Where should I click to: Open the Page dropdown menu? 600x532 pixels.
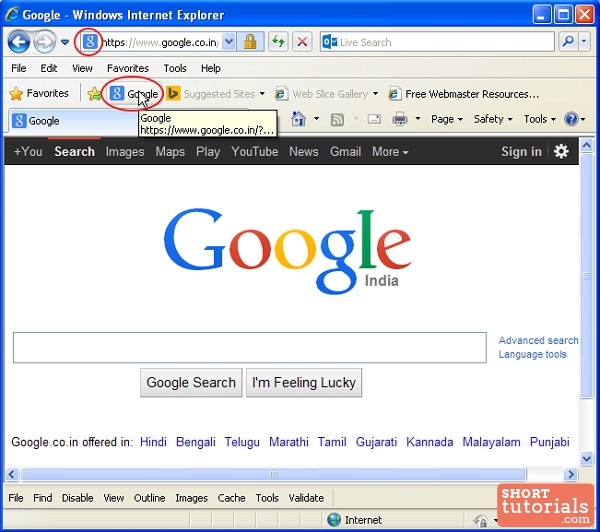pyautogui.click(x=447, y=119)
